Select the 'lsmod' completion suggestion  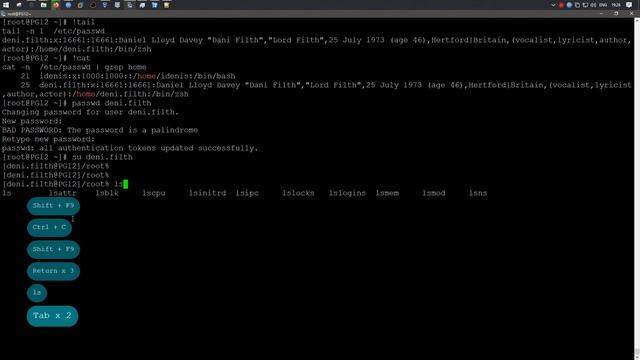point(434,193)
